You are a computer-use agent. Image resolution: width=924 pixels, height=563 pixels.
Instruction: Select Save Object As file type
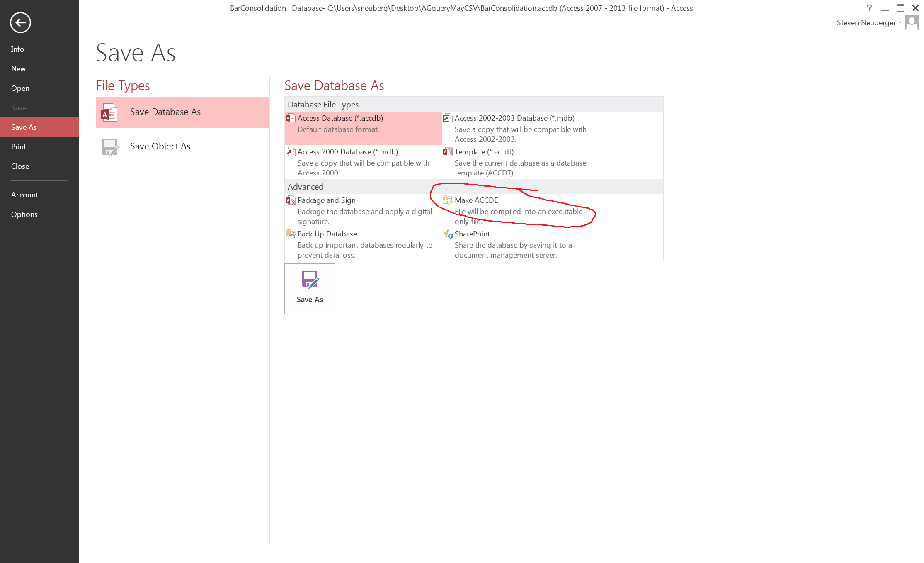pyautogui.click(x=160, y=146)
